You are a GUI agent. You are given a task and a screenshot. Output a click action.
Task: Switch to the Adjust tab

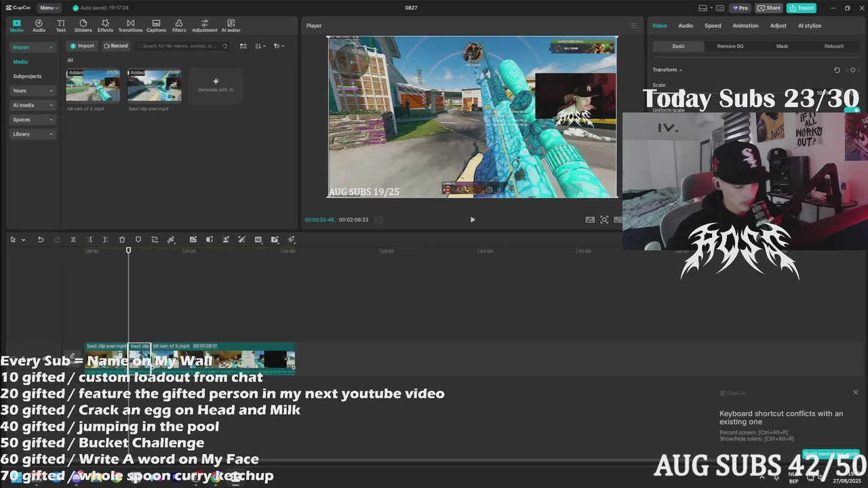778,26
